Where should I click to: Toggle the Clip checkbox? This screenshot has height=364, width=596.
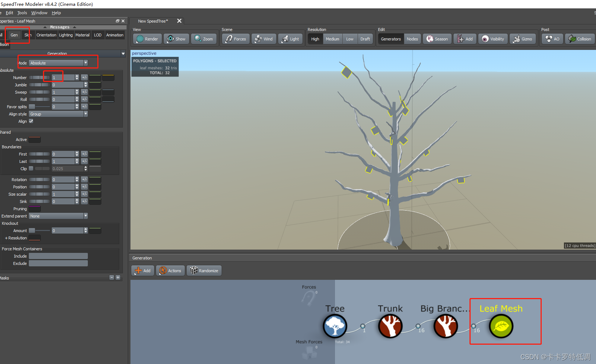[x=31, y=168]
